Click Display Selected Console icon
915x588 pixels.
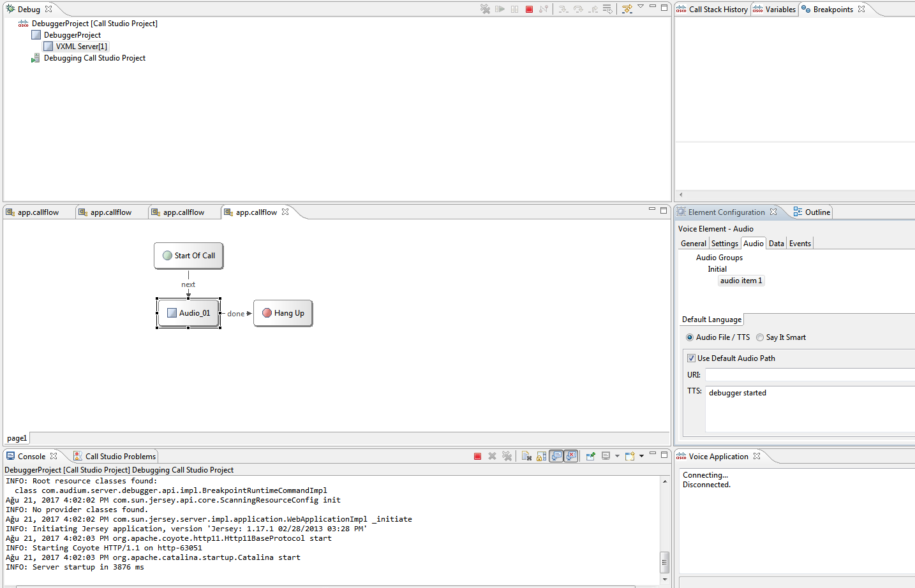(x=606, y=455)
